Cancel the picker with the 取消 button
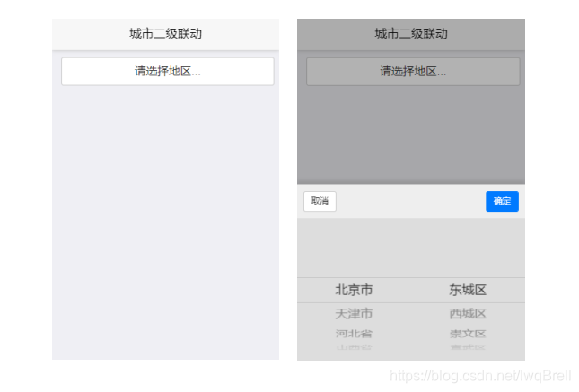The height and width of the screenshot is (392, 579). click(x=320, y=201)
